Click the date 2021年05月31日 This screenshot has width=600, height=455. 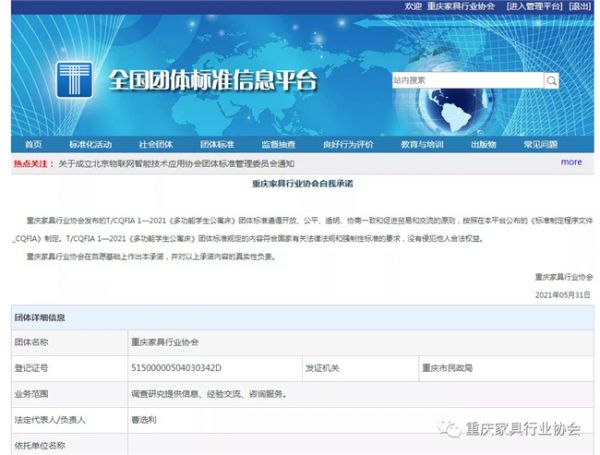[562, 295]
